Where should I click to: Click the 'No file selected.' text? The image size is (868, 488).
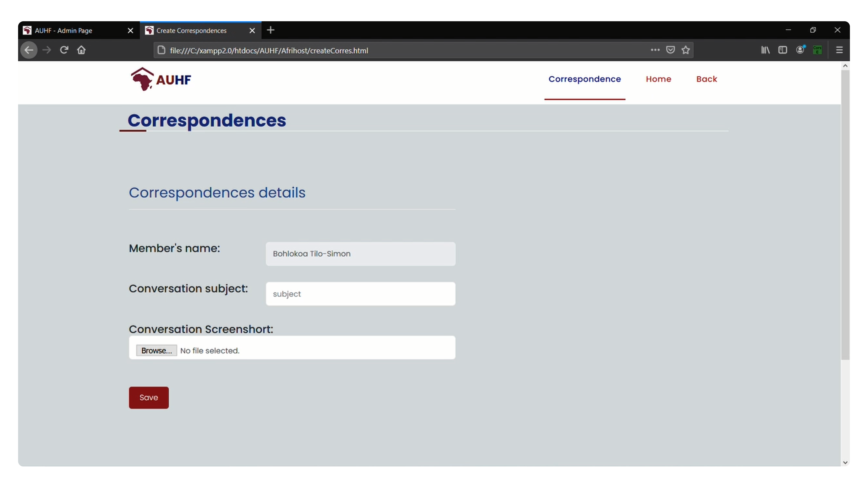[x=210, y=351]
